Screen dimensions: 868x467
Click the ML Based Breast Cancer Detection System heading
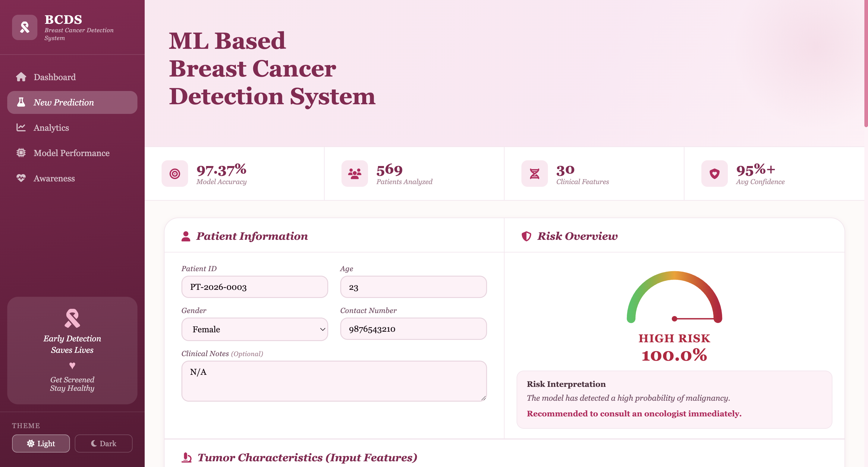pos(272,68)
